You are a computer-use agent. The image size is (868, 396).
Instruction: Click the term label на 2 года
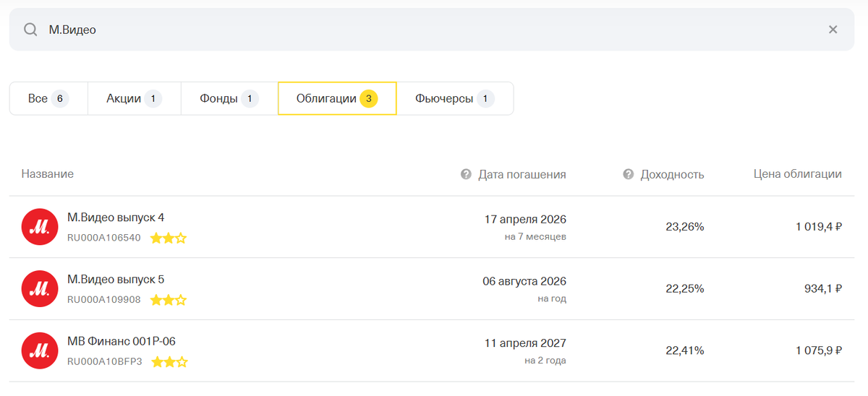(x=545, y=361)
